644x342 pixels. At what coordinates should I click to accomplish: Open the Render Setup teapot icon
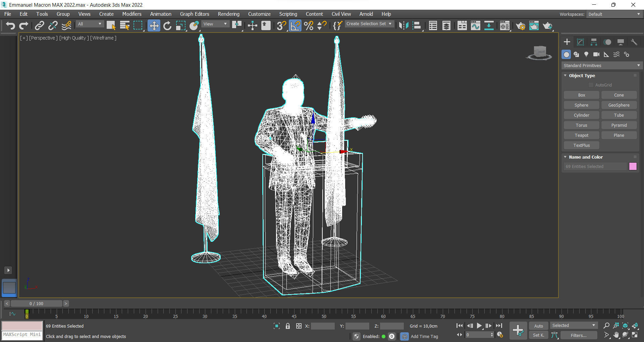tap(520, 25)
